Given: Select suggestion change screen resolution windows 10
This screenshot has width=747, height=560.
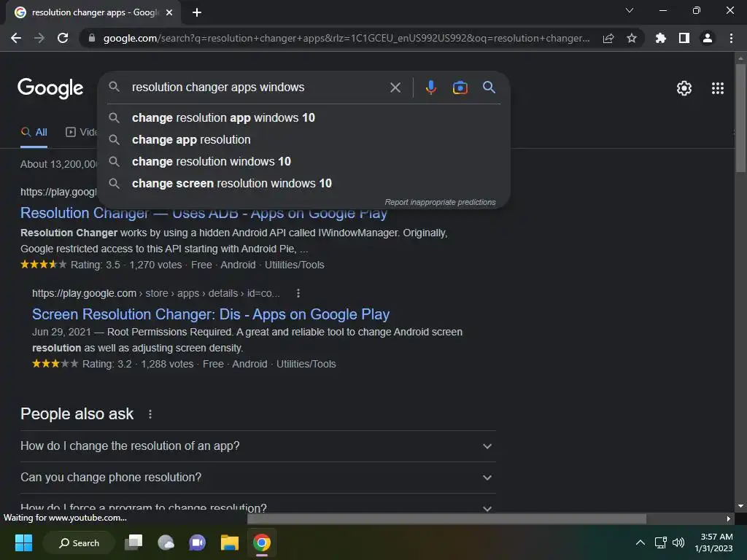Looking at the screenshot, I should [304, 183].
